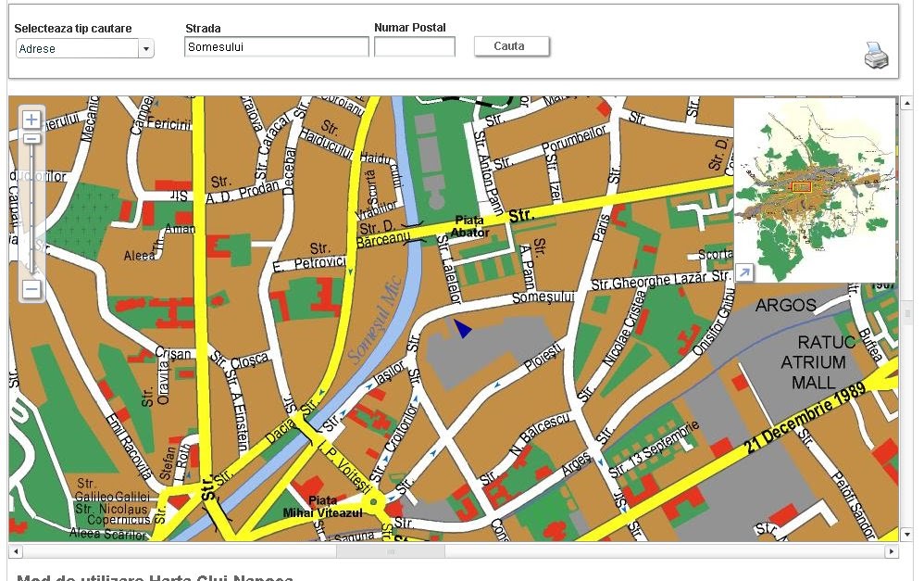This screenshot has width=924, height=581.
Task: Open the Adrese search type dropdown
Action: (85, 48)
